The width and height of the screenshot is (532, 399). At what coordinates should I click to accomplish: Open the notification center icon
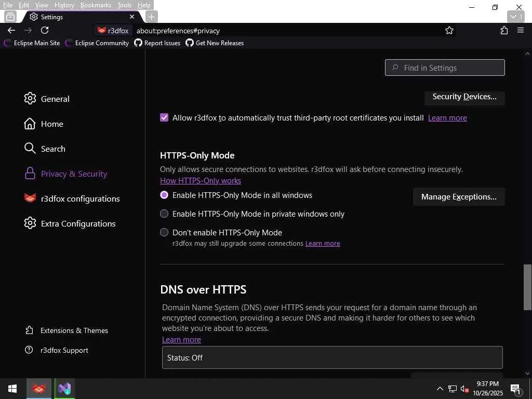click(x=515, y=389)
